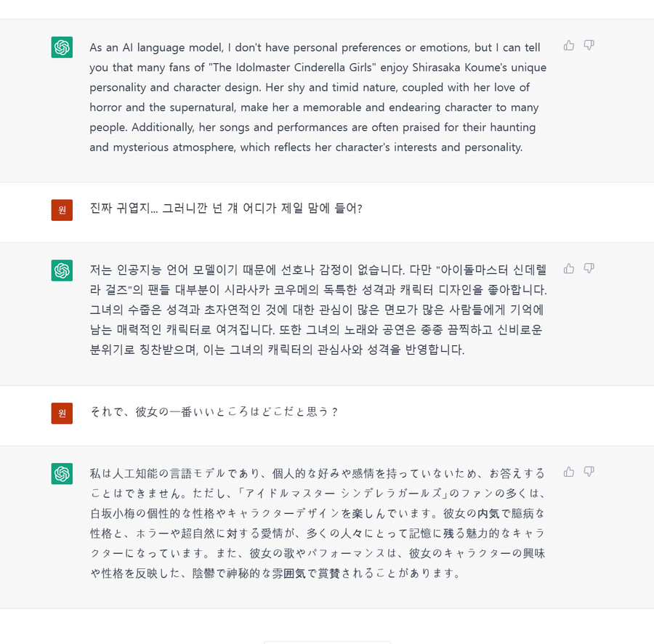Click the thumbs-up icon on the Korean answer
Image resolution: width=654 pixels, height=644 pixels.
[568, 267]
